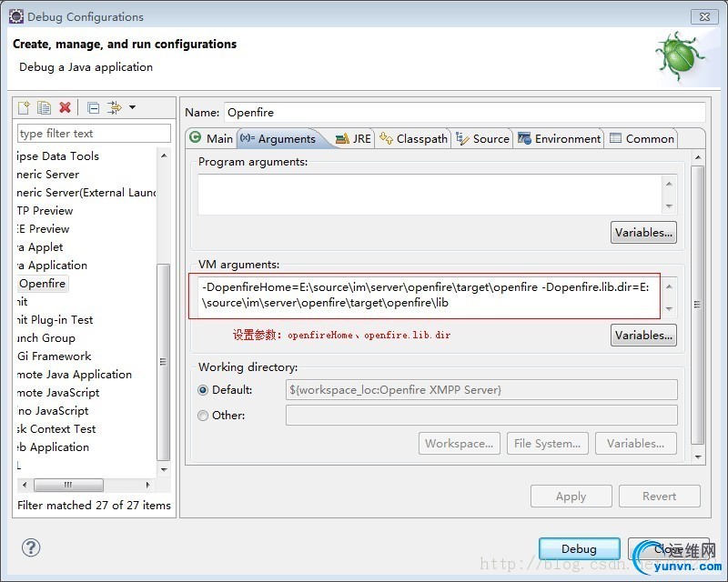Select 'sk Context Test' tree item
728x582 pixels.
pyautogui.click(x=56, y=429)
